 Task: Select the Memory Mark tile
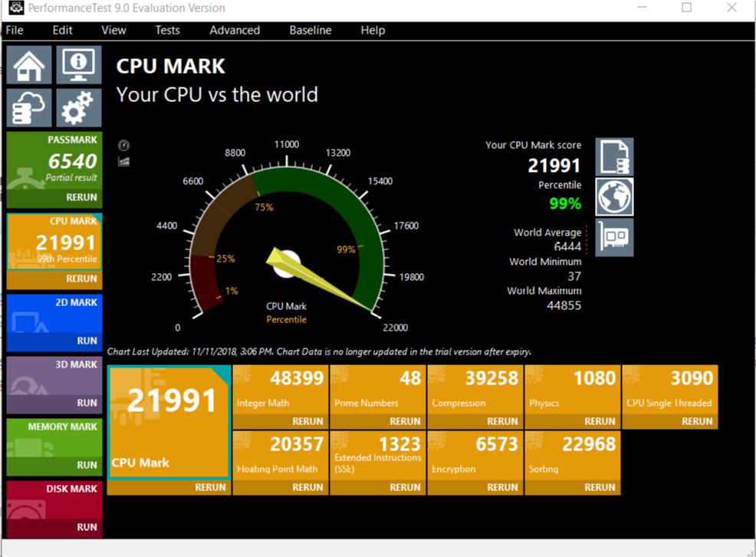click(x=54, y=437)
